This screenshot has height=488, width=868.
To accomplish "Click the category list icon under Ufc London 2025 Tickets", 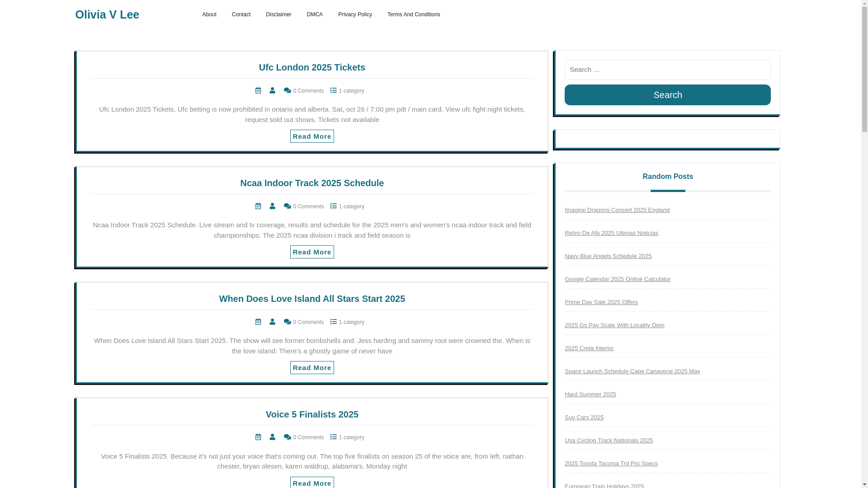I will tap(334, 90).
